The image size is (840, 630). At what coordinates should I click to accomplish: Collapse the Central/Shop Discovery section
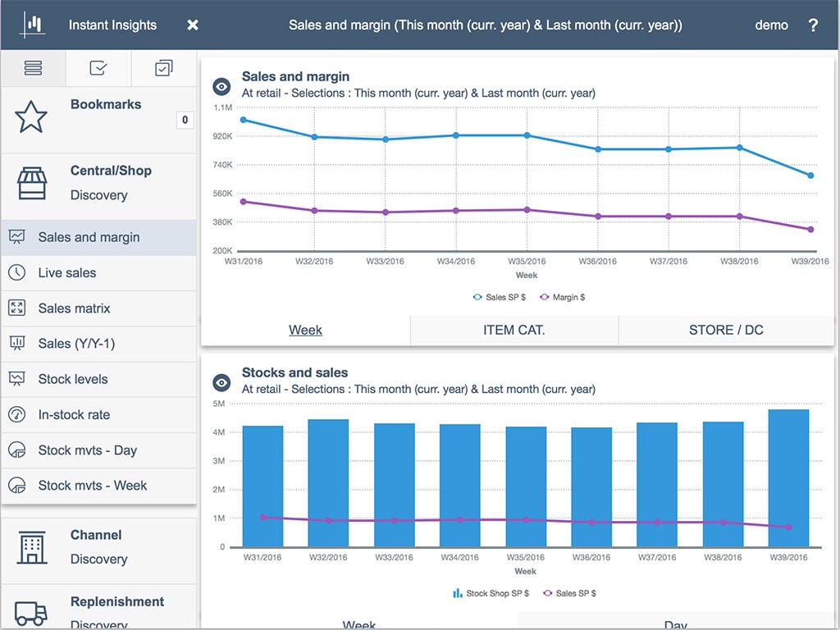coord(111,182)
